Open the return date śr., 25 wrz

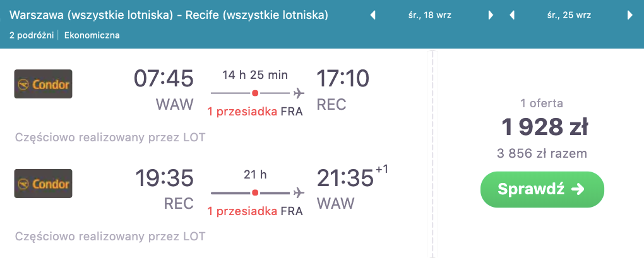coord(571,16)
